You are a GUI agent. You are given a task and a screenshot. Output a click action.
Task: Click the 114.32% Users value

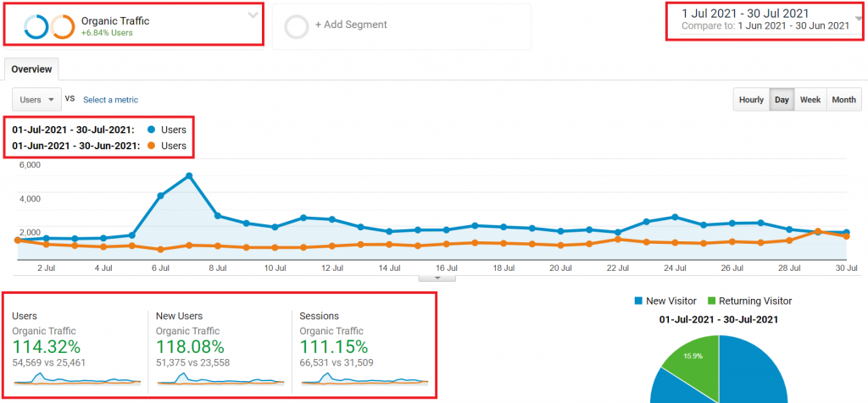tap(47, 347)
